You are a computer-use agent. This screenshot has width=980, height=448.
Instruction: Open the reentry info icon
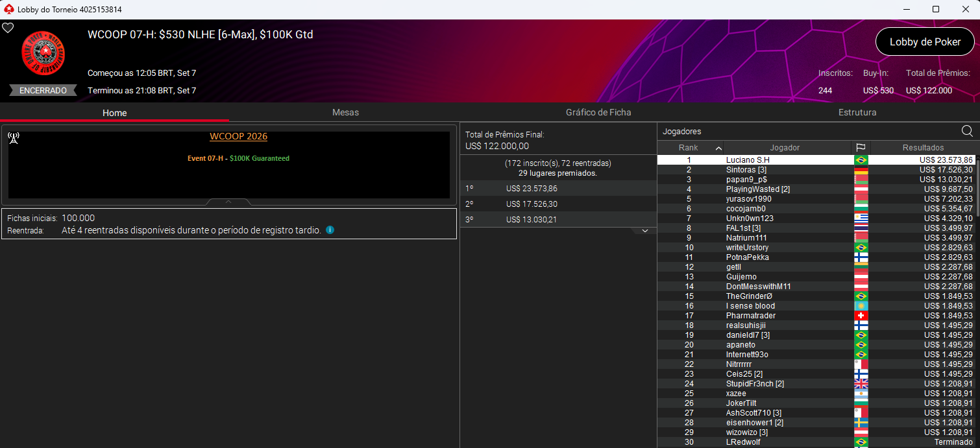point(330,230)
